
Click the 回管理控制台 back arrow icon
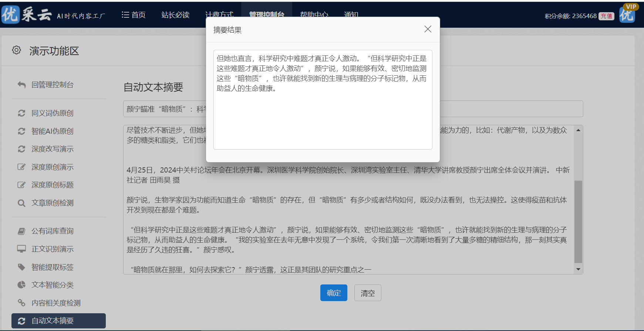(21, 85)
